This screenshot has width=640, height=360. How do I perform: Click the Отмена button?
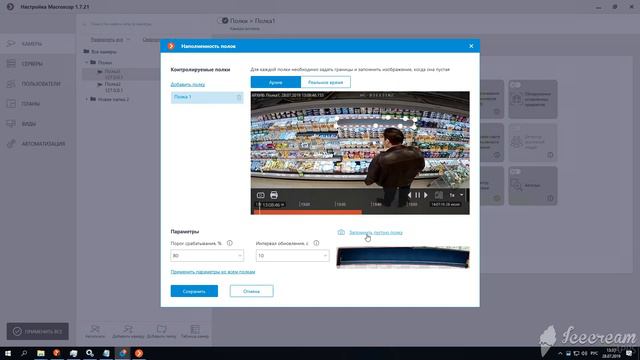coord(251,291)
